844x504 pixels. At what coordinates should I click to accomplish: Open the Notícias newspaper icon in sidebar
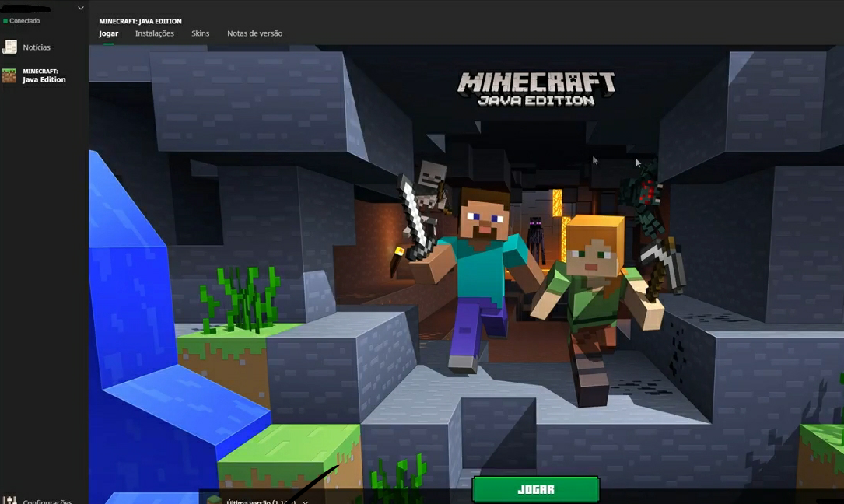click(x=11, y=47)
